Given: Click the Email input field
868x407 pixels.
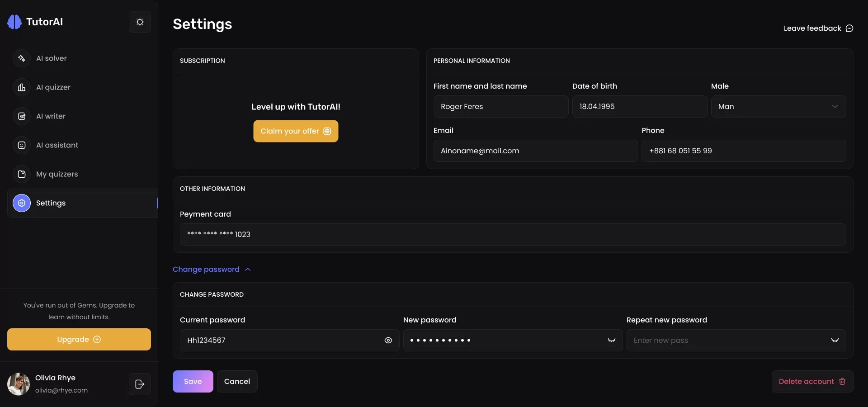Looking at the screenshot, I should [535, 151].
